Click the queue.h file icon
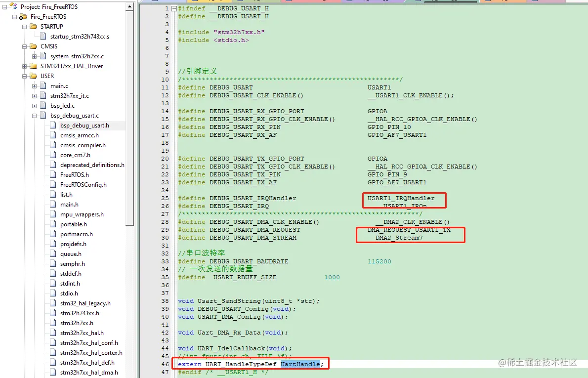 (53, 253)
